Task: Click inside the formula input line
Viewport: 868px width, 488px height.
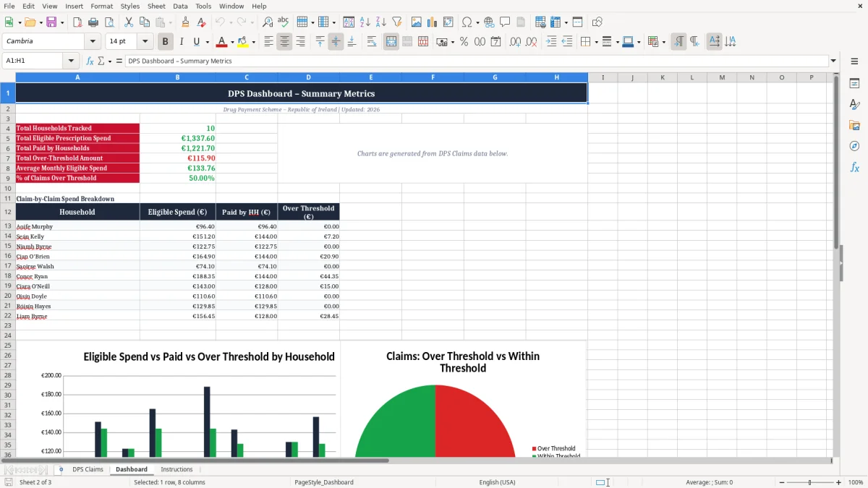Action: pyautogui.click(x=476, y=61)
